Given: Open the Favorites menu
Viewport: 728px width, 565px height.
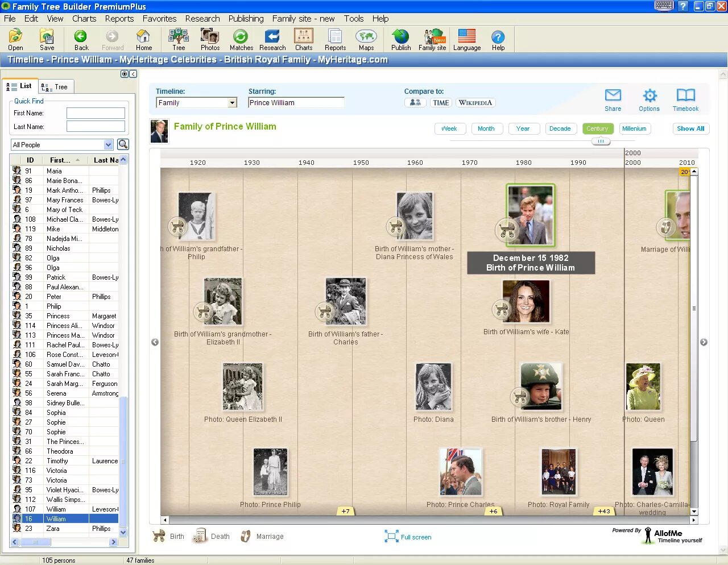Looking at the screenshot, I should tap(159, 18).
